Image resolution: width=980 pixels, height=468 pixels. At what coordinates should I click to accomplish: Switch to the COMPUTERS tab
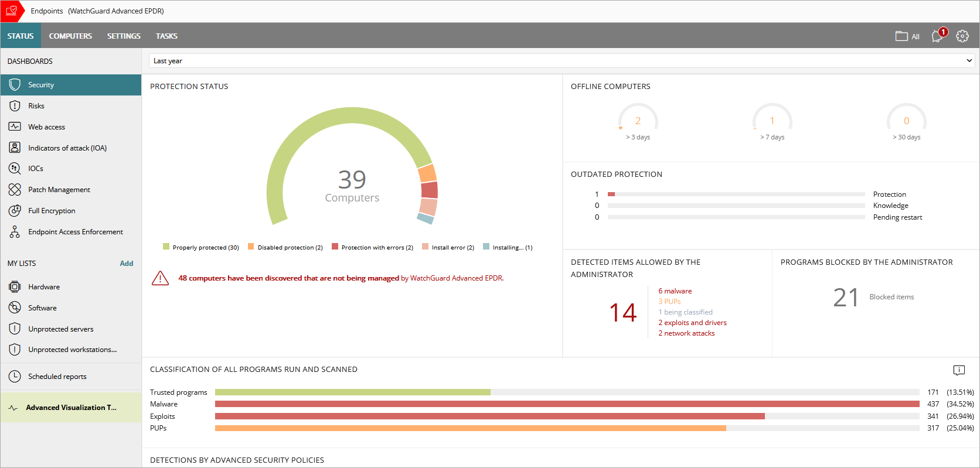coord(70,36)
